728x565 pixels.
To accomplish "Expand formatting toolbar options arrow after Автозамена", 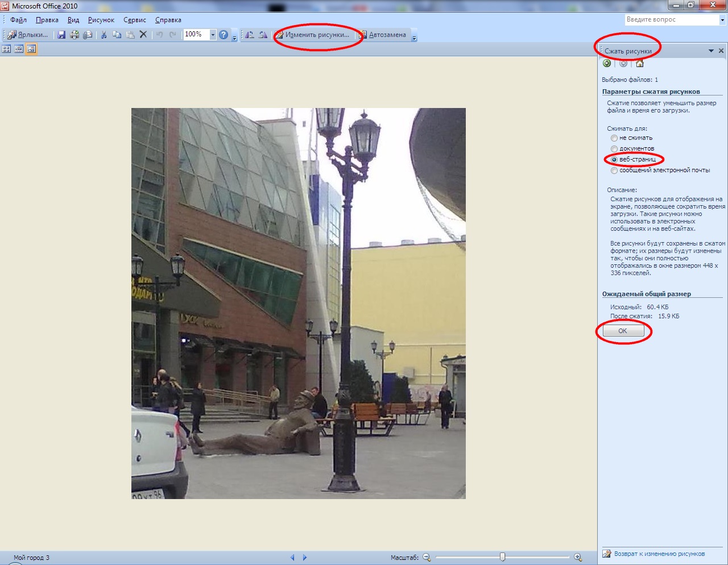I will click(x=414, y=38).
